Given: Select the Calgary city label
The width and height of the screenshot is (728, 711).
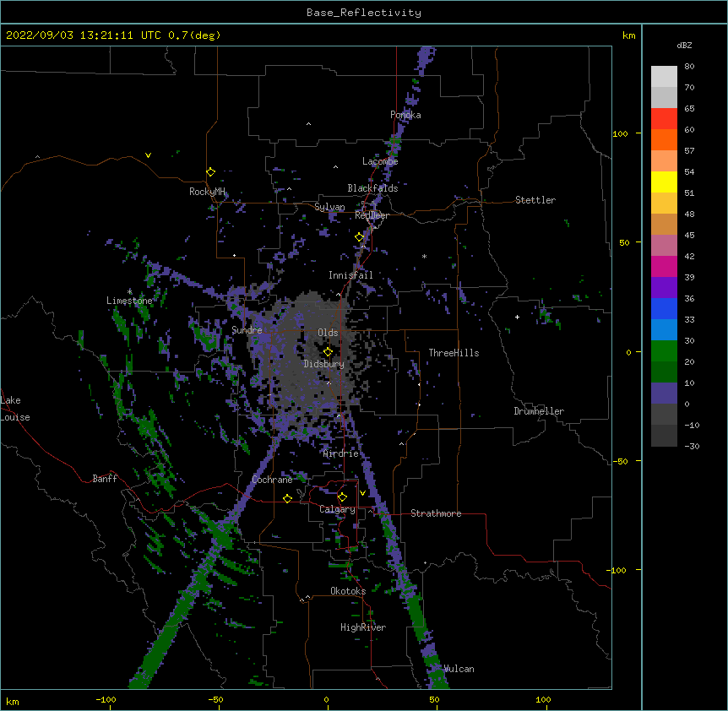Looking at the screenshot, I should [337, 509].
